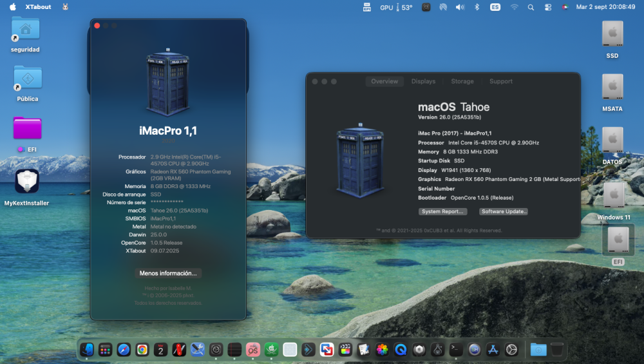Image resolution: width=644 pixels, height=364 pixels.
Task: Open Control Center
Action: pos(548,7)
